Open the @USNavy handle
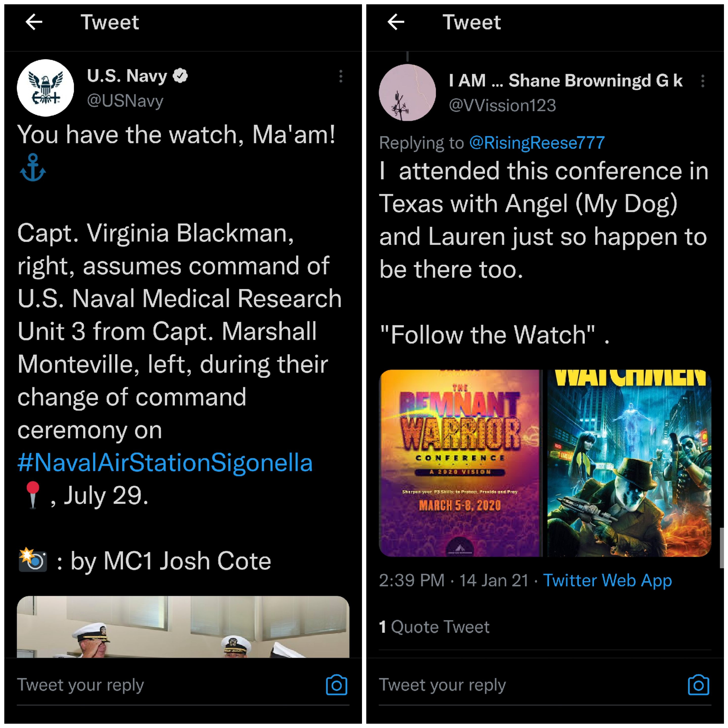728x728 pixels. 125,101
